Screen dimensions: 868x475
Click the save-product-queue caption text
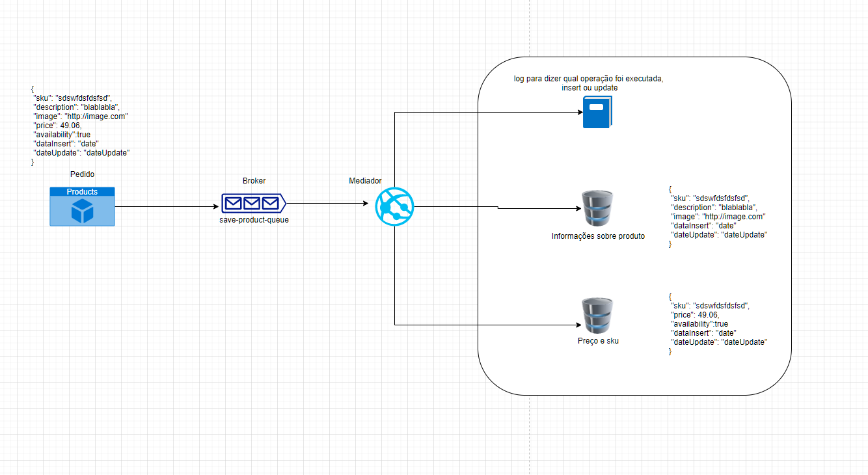tap(253, 220)
